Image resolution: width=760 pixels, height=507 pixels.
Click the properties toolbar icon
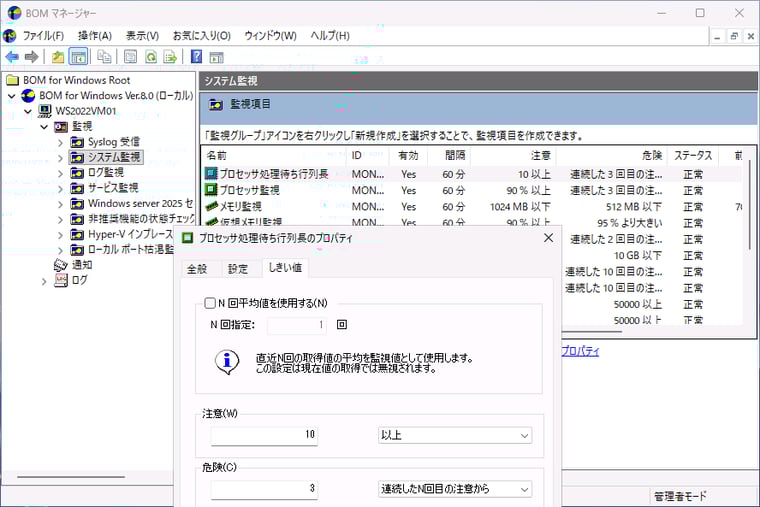point(130,57)
